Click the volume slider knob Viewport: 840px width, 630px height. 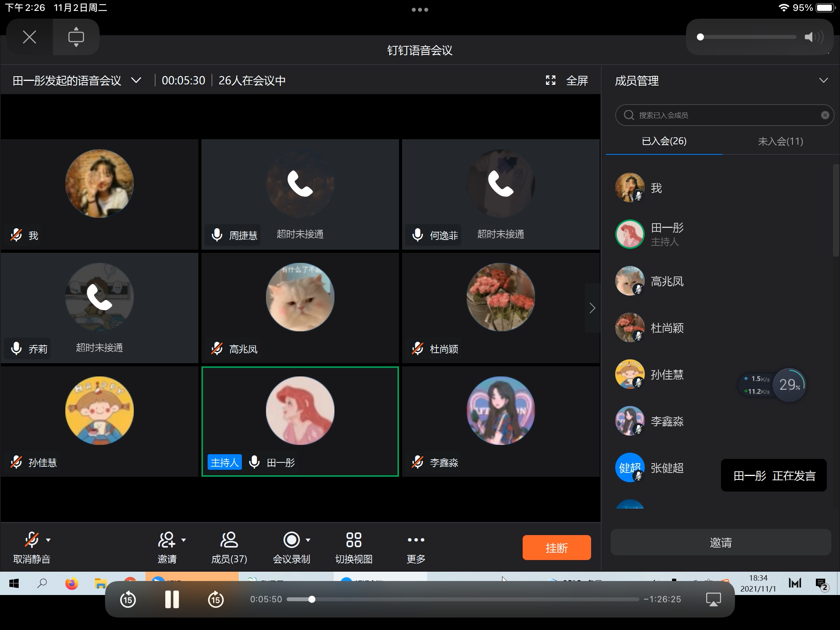tap(700, 37)
